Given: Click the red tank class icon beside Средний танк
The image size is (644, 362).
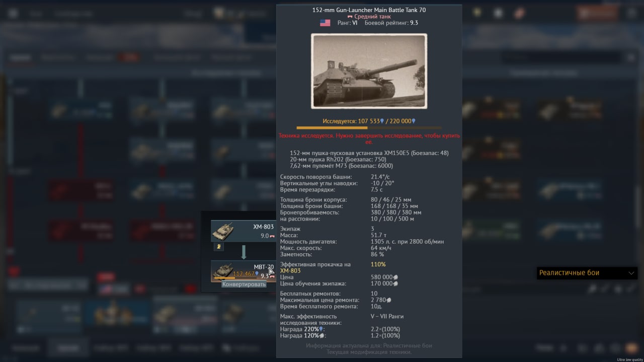Looking at the screenshot, I should pyautogui.click(x=350, y=17).
